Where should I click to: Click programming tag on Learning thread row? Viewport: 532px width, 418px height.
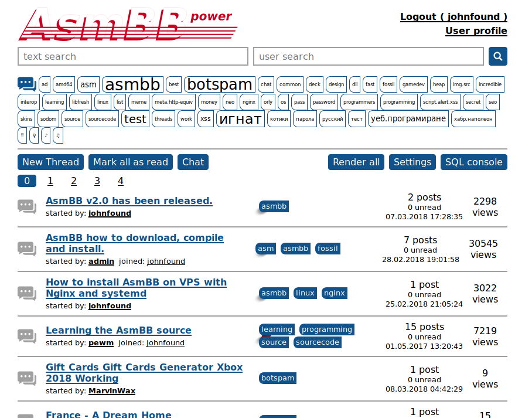[327, 329]
